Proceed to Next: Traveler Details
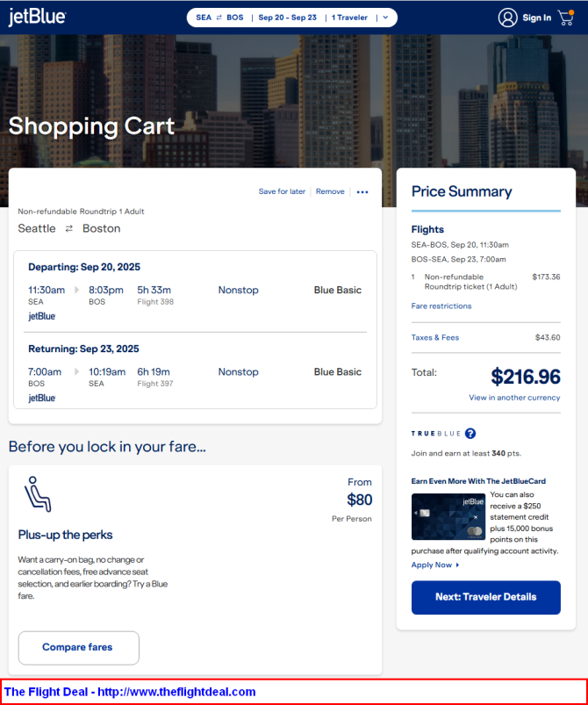 point(486,597)
